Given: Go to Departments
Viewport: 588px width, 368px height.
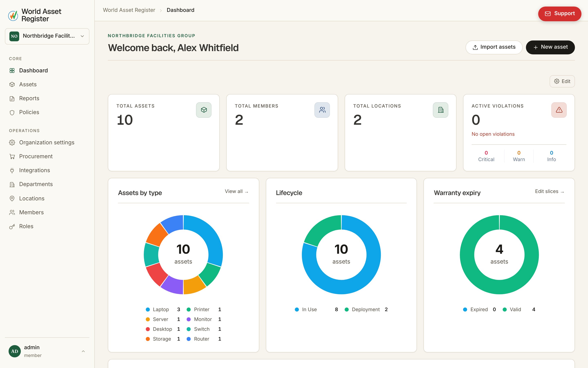Looking at the screenshot, I should tap(47, 184).
